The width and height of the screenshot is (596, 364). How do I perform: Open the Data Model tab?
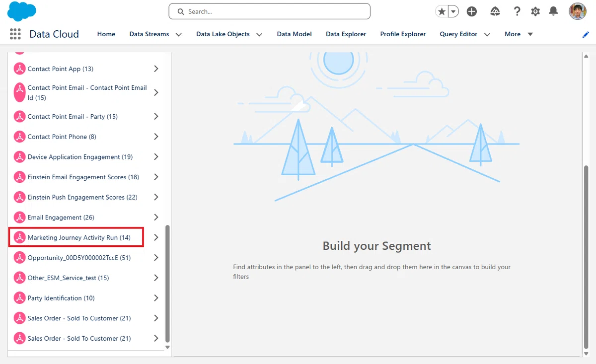295,34
